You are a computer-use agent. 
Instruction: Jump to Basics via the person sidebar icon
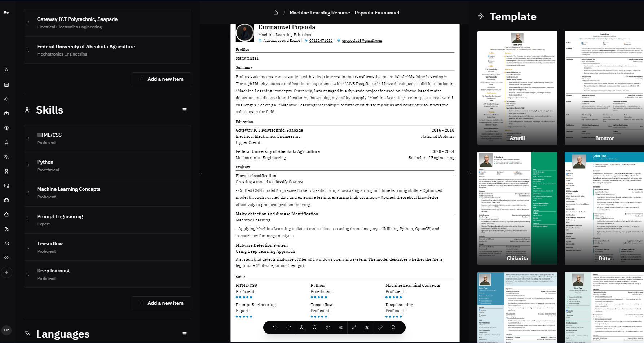6,70
